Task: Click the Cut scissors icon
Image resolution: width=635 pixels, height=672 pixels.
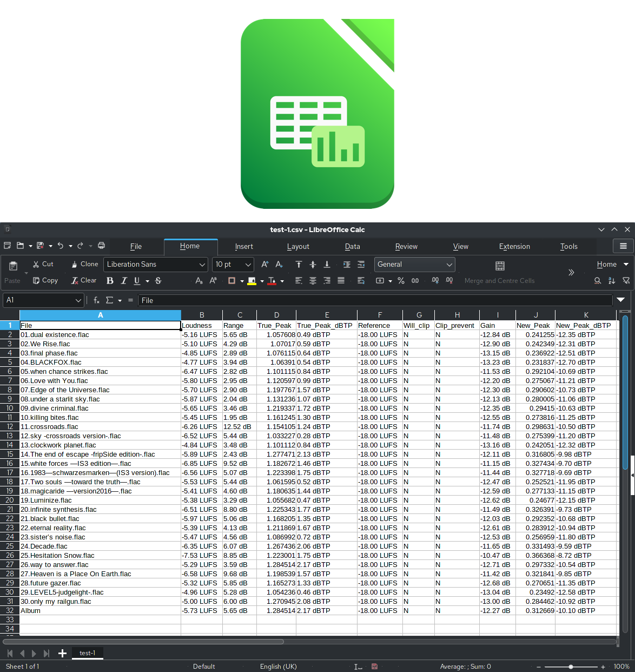Action: [43, 264]
